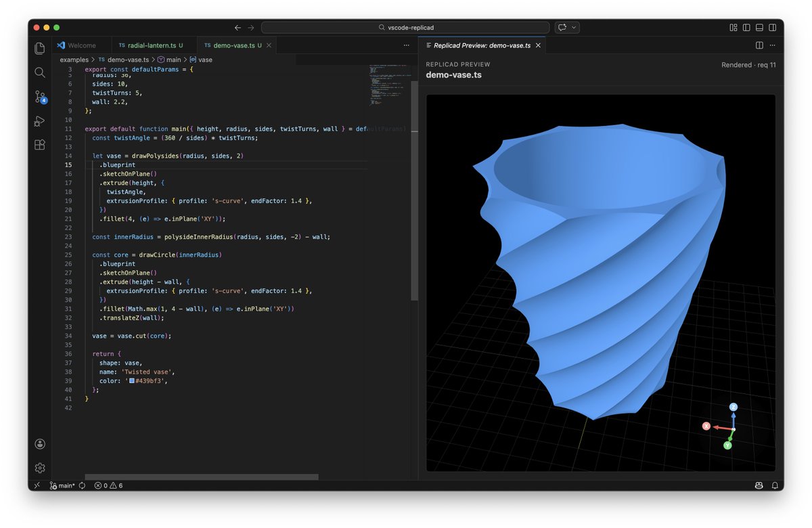Go back using the navigation arrow
The image size is (812, 528).
click(238, 28)
